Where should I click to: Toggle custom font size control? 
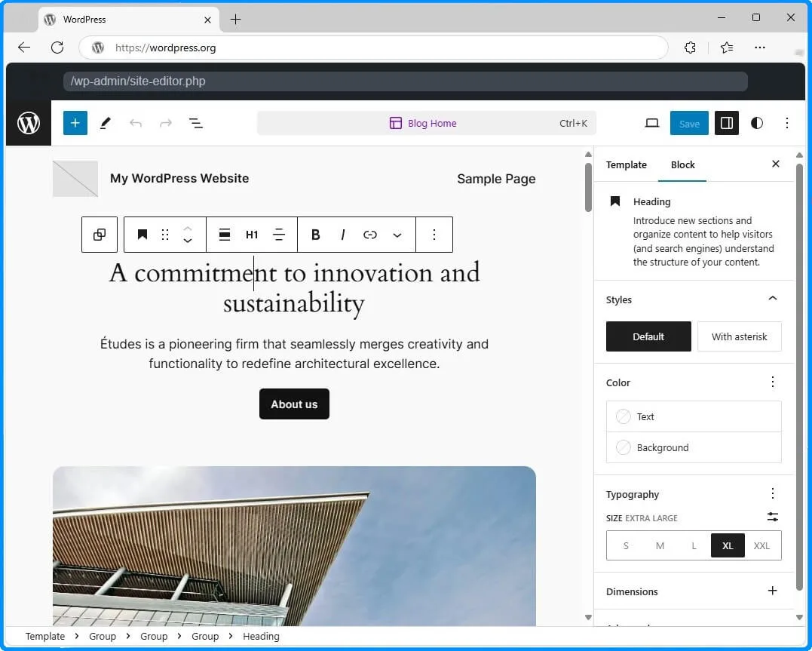pos(772,517)
